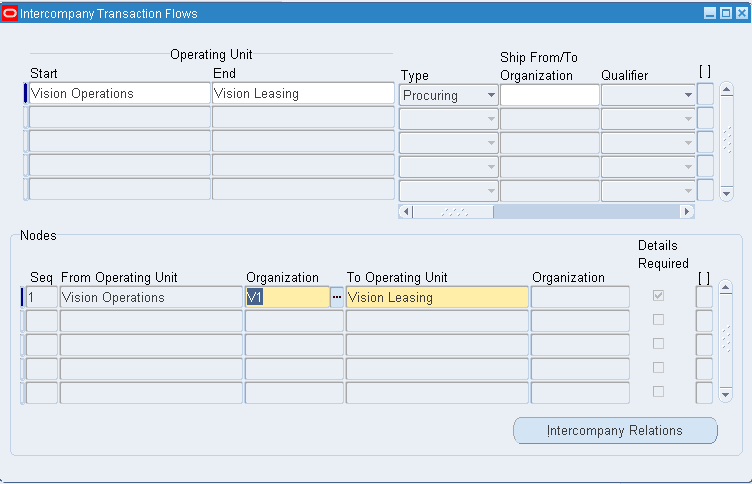Open the Organization list-of-values ellipsis button
Screen dimensions: 752x484
tap(337, 297)
